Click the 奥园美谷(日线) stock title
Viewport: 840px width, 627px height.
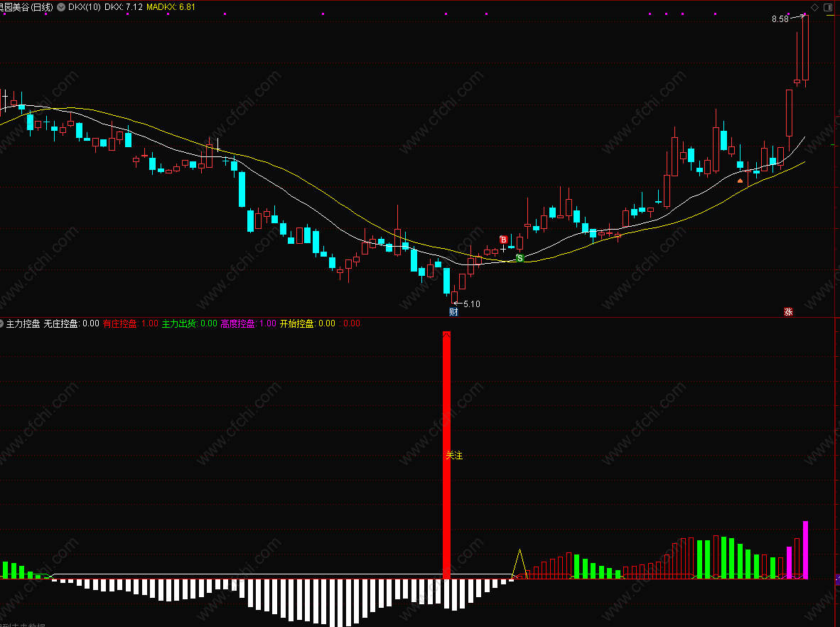tap(27, 7)
